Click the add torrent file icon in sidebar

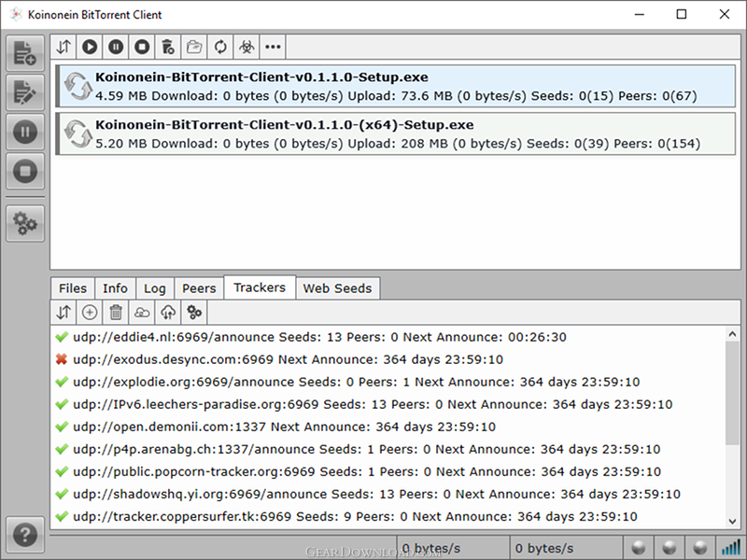pos(25,53)
